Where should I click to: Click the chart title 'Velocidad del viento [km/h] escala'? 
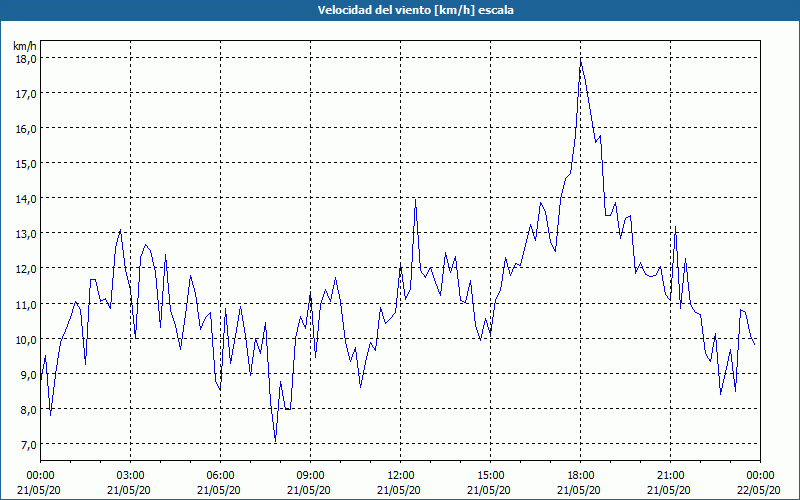click(x=415, y=10)
